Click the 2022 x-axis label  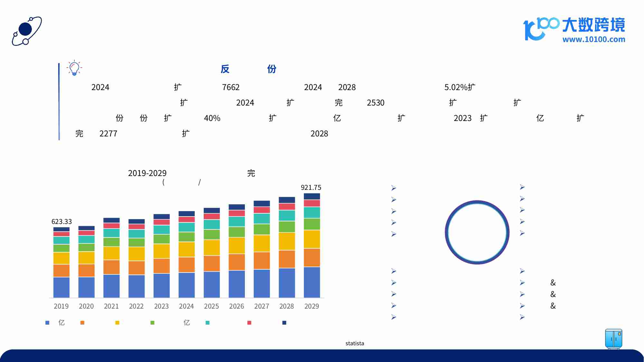click(x=136, y=306)
